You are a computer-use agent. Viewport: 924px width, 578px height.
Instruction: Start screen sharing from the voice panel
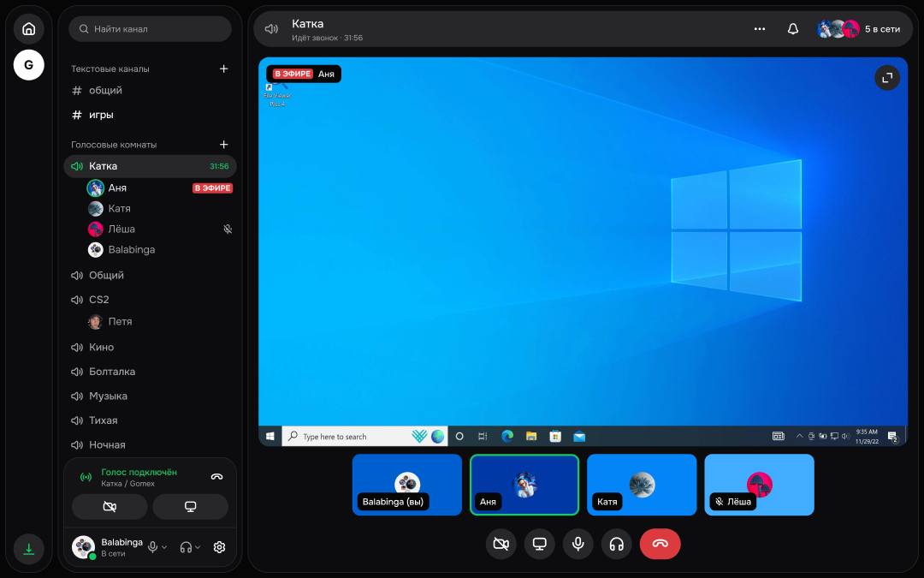point(190,507)
